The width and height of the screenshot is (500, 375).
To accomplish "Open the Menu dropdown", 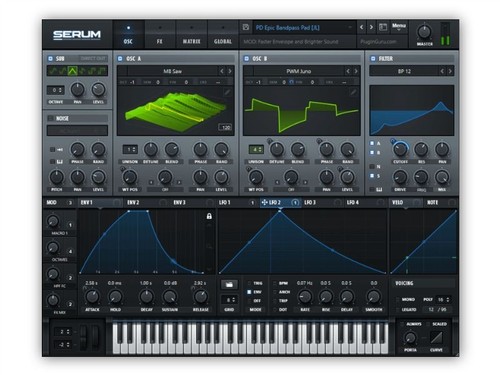I will (x=399, y=27).
